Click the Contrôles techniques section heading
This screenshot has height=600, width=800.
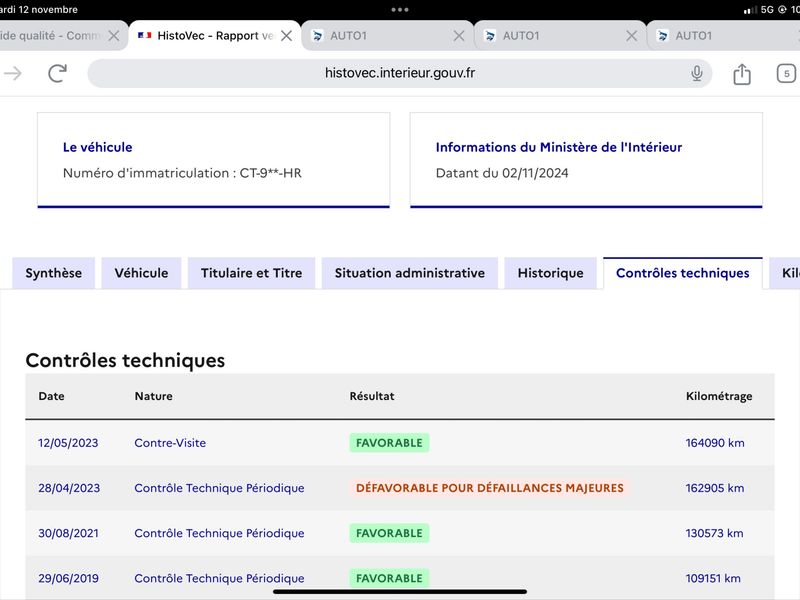[x=125, y=360]
